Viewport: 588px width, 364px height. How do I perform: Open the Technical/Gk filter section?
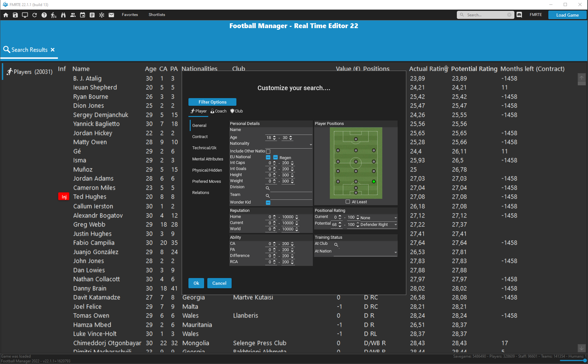point(204,148)
